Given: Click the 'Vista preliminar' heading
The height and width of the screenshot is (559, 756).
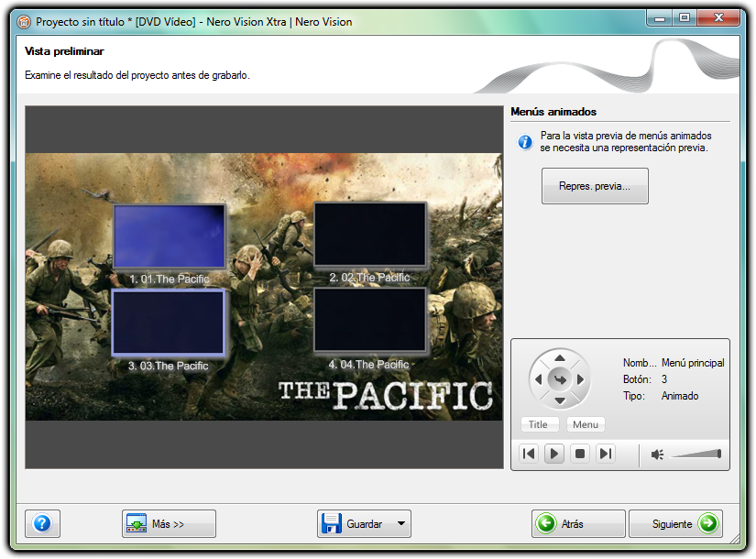Looking at the screenshot, I should tap(65, 51).
